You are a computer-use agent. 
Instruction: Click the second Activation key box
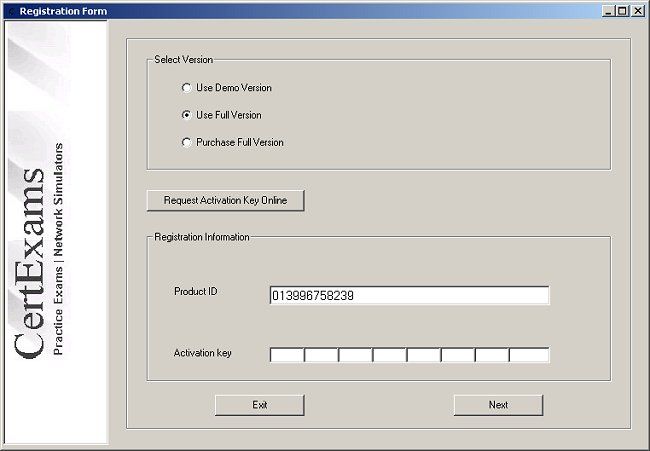[321, 355]
